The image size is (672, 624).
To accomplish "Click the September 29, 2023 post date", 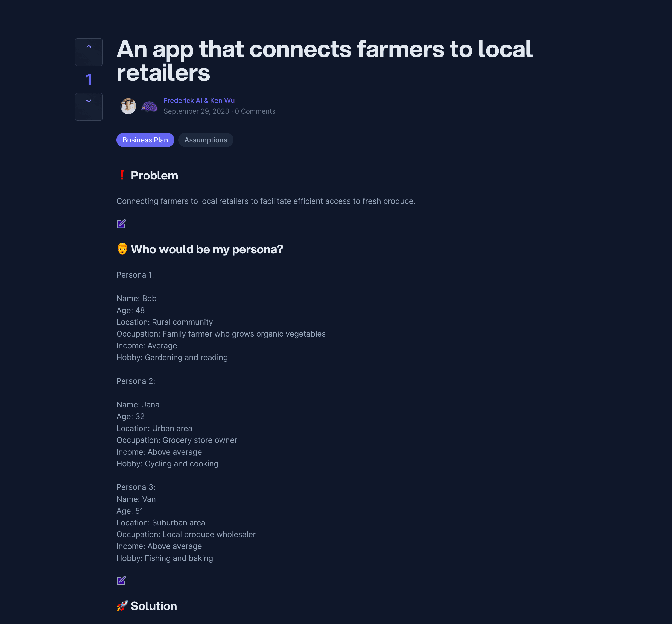I will [x=196, y=111].
